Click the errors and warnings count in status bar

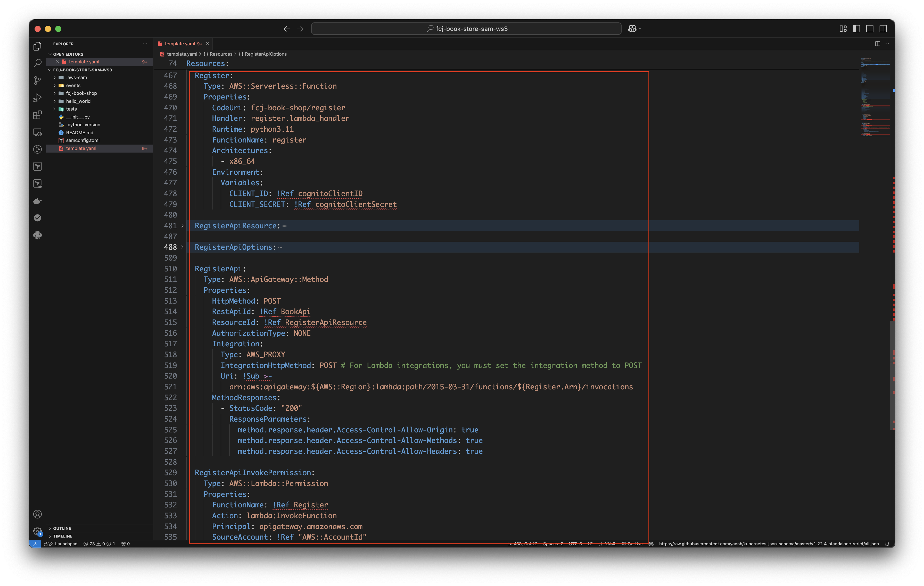[99, 544]
